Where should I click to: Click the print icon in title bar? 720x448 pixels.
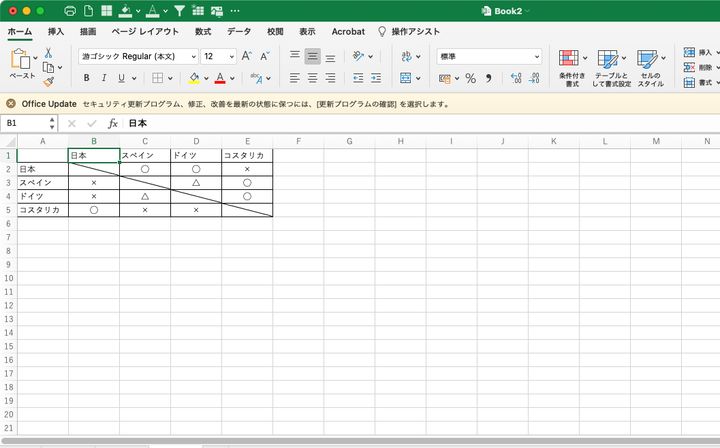coord(70,11)
